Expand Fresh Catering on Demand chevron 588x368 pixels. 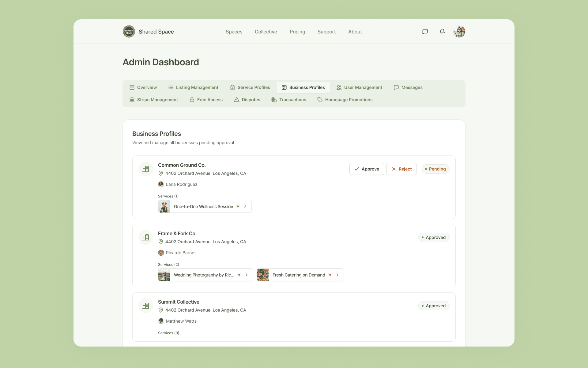(337, 275)
